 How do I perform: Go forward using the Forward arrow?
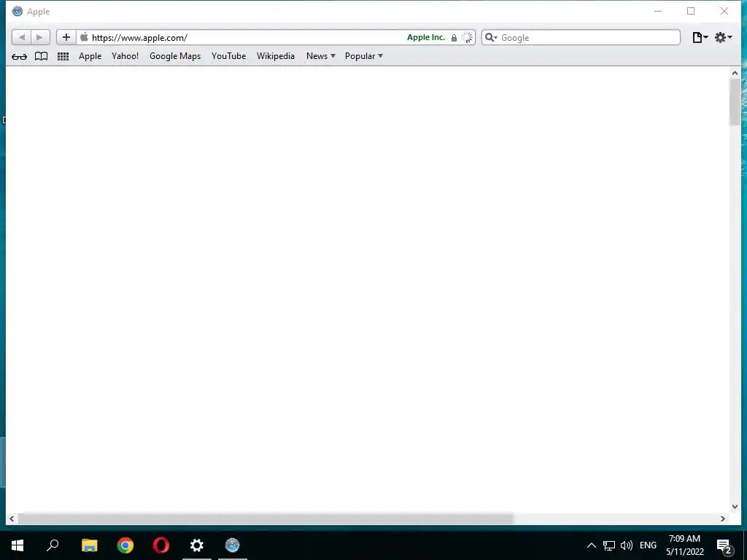click(40, 37)
